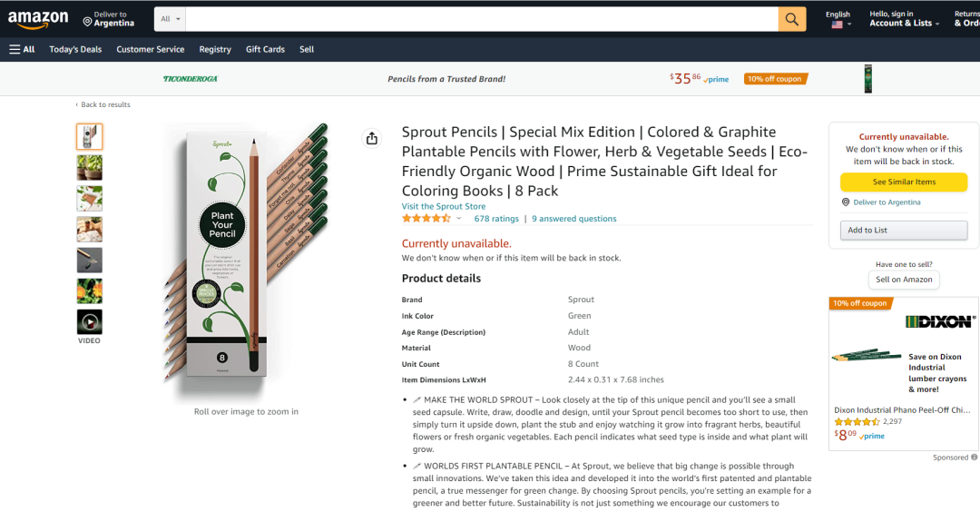Image resolution: width=980 pixels, height=512 pixels.
Task: Click the See Similar Items button
Action: click(904, 182)
